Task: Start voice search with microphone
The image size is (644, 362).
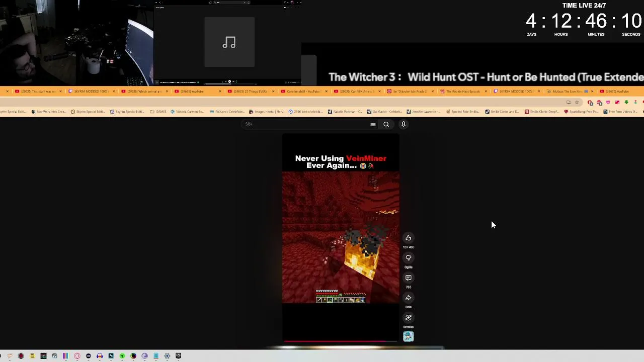Action: pyautogui.click(x=404, y=124)
